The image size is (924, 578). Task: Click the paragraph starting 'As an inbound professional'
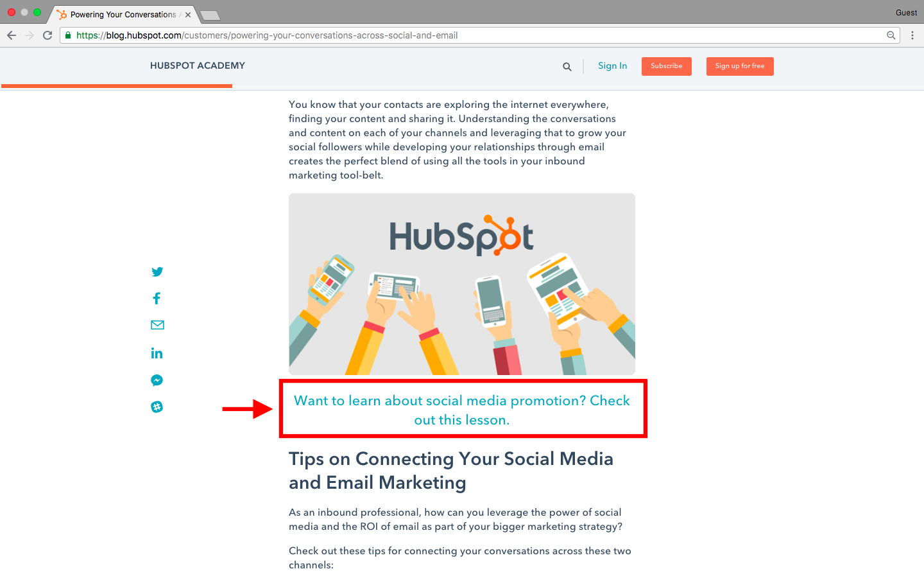(x=456, y=519)
